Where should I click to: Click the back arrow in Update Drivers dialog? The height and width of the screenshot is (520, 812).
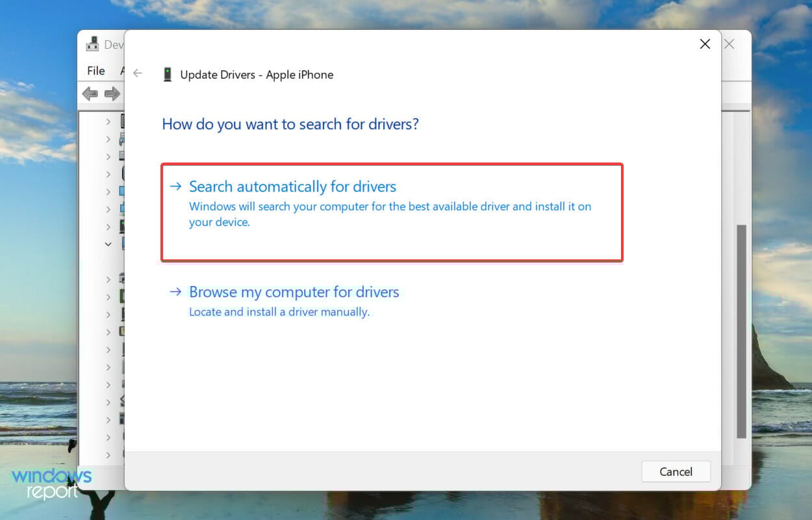138,73
